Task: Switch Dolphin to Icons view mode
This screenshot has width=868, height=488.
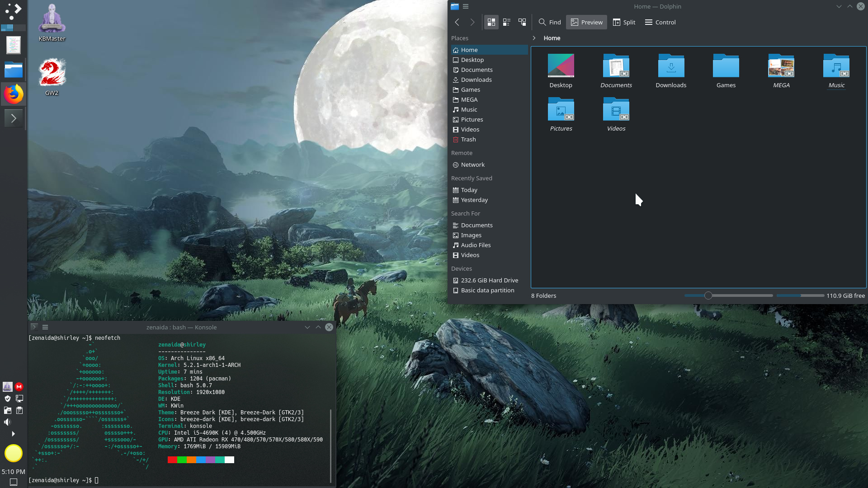Action: tap(491, 22)
